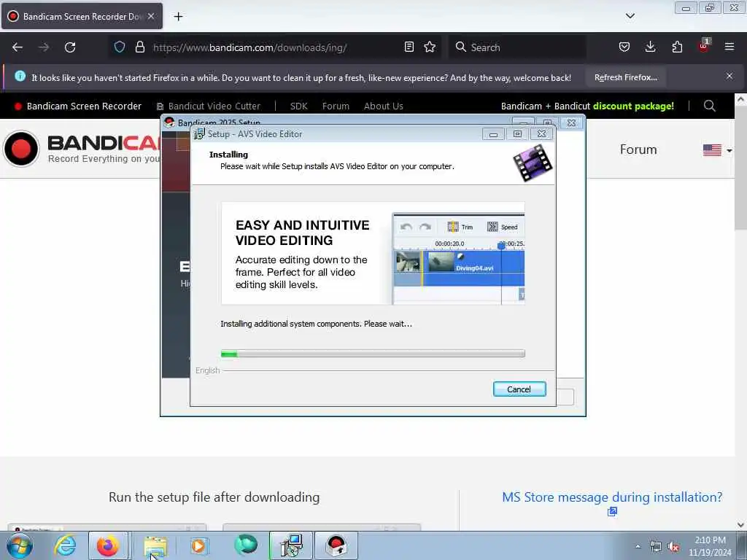Click the AVS Video Editor filmstrip logo
747x560 pixels.
(x=533, y=163)
